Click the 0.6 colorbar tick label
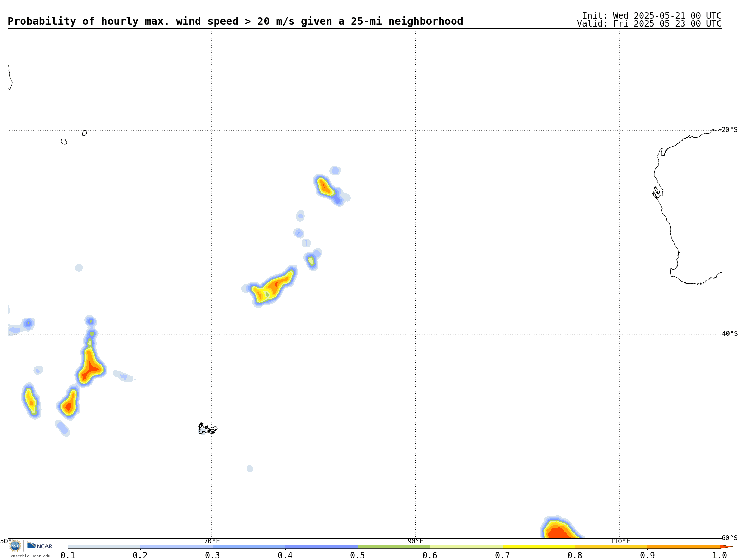The image size is (744, 560). [430, 555]
